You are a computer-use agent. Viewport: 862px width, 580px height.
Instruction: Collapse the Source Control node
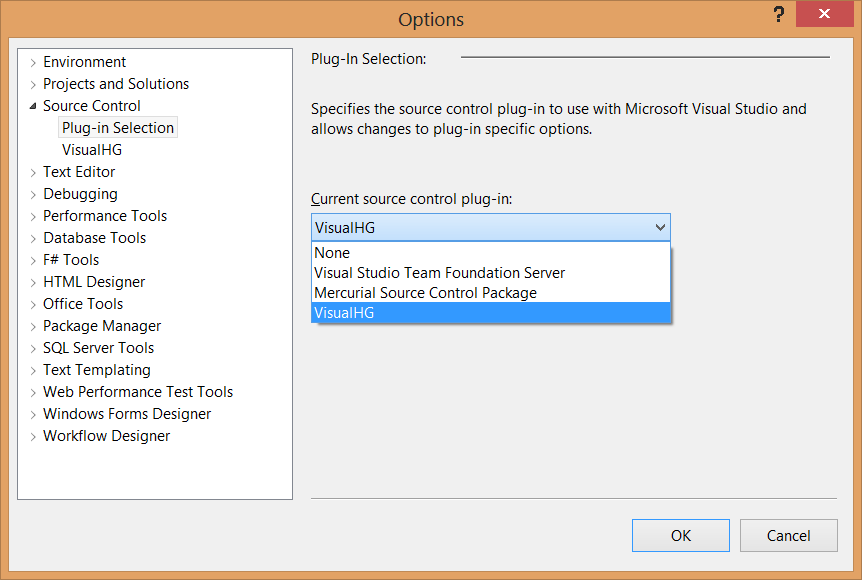coord(33,106)
